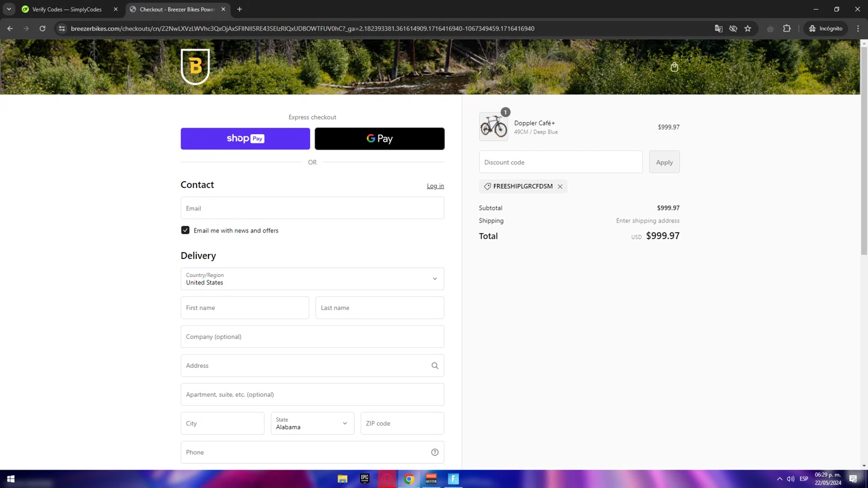This screenshot has height=488, width=868.
Task: Click the Doppler Café+ bike thumbnail
Action: (x=494, y=127)
